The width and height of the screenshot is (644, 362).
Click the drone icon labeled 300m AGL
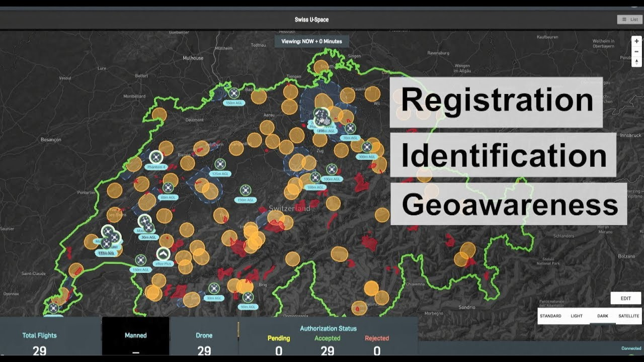[367, 147]
